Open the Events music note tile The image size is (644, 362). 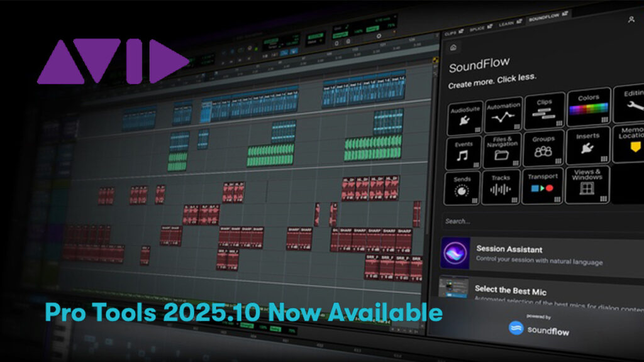pos(464,152)
